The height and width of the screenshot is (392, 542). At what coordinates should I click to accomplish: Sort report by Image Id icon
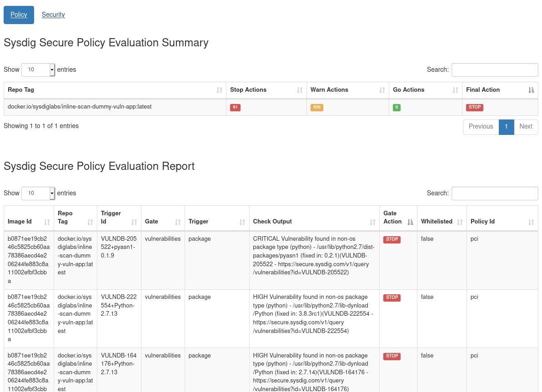pos(47,222)
